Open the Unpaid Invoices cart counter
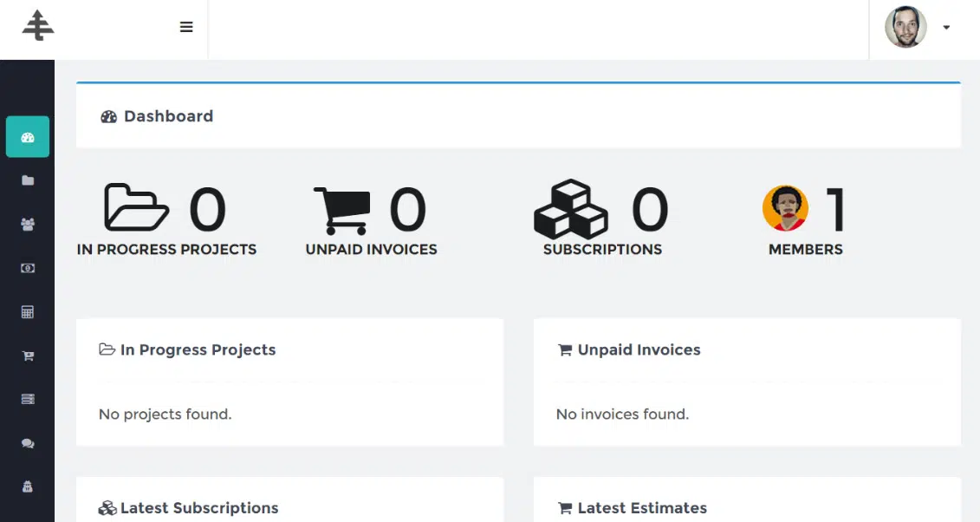Screen dimensions: 980x522 click(371, 220)
